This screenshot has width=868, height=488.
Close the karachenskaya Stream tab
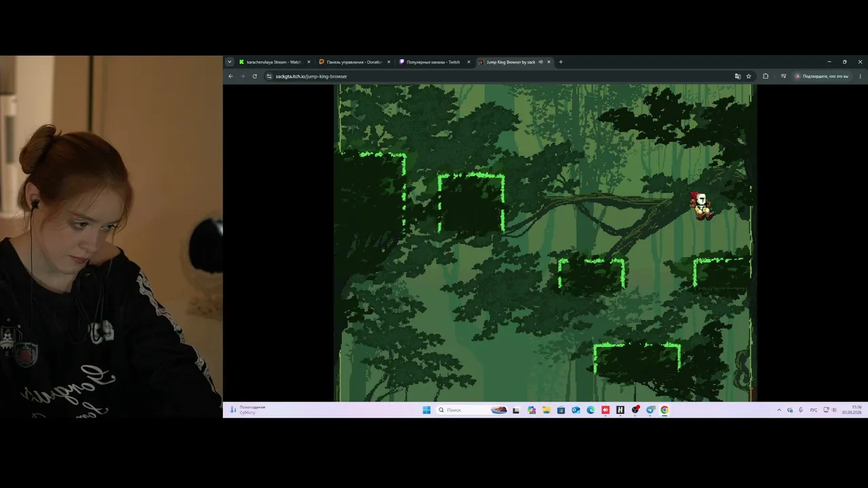pyautogui.click(x=309, y=62)
